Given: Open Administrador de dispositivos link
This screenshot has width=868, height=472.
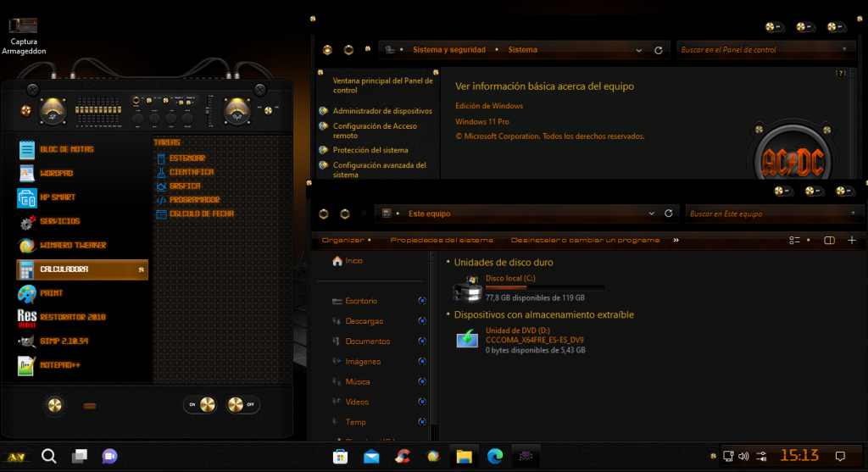Looking at the screenshot, I should (382, 111).
